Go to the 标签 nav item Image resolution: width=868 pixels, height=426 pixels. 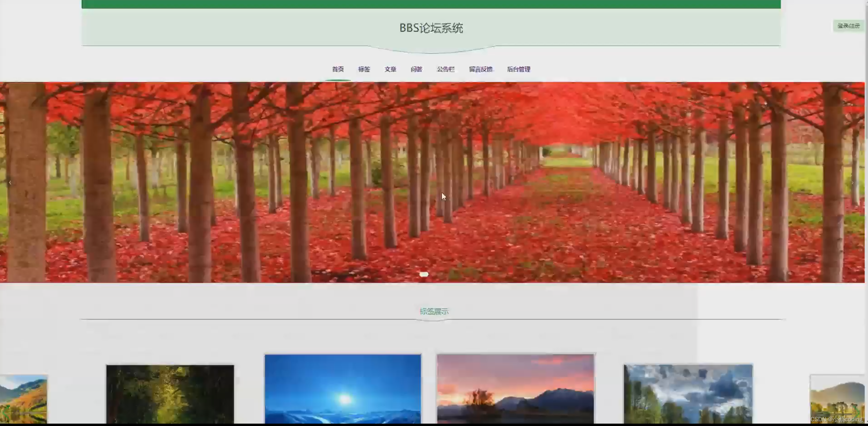(x=364, y=69)
